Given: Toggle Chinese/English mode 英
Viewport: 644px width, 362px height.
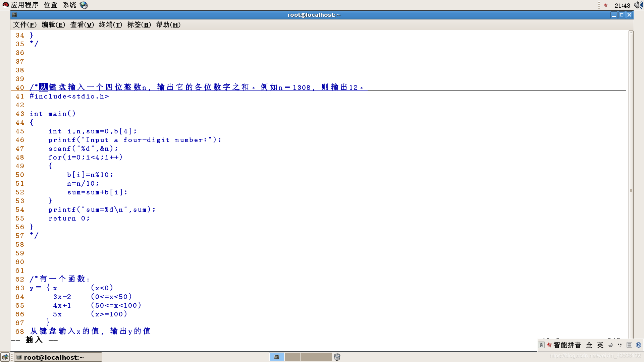Looking at the screenshot, I should pos(600,345).
